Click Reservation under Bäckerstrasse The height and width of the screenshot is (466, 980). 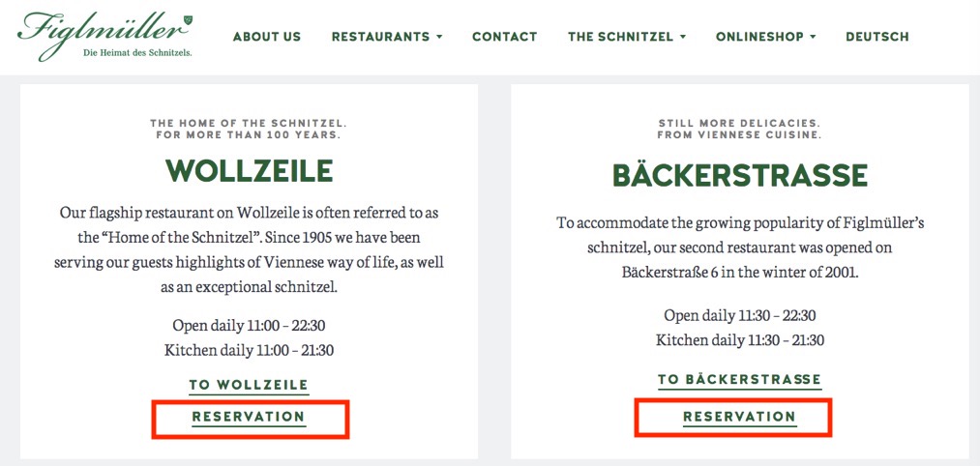point(739,418)
